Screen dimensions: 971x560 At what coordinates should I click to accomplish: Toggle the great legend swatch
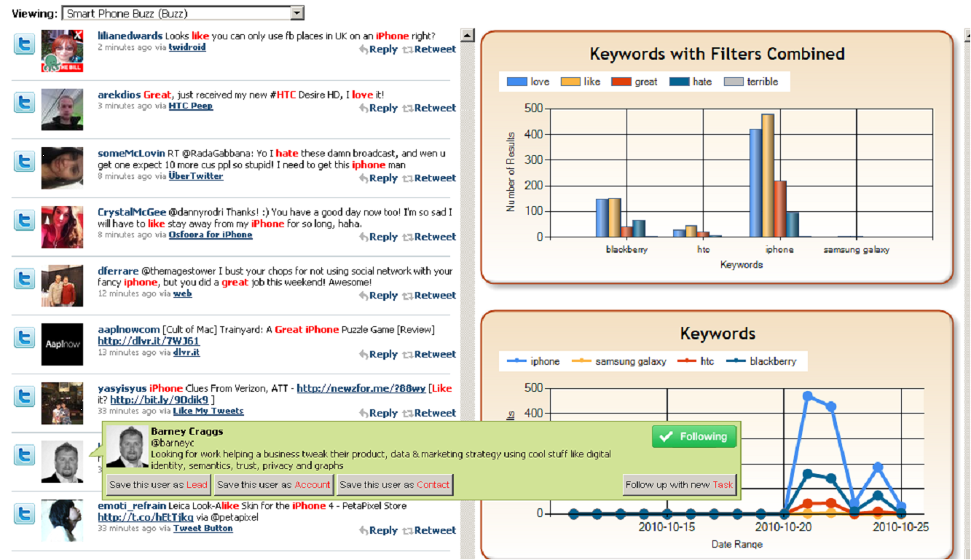[x=621, y=82]
